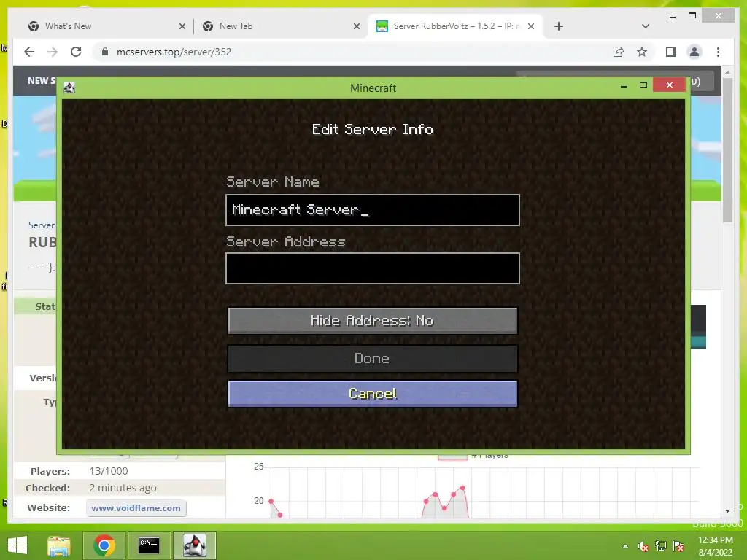Share this page icon in Chrome
Screen dimensions: 747x560
619,52
